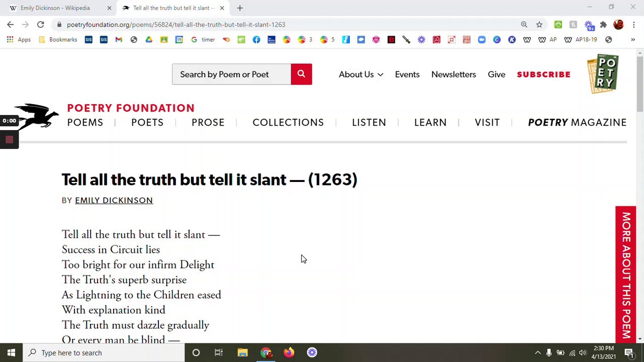Open the Adobe PDF bookmark
The width and height of the screenshot is (644, 362).
[436, 40]
